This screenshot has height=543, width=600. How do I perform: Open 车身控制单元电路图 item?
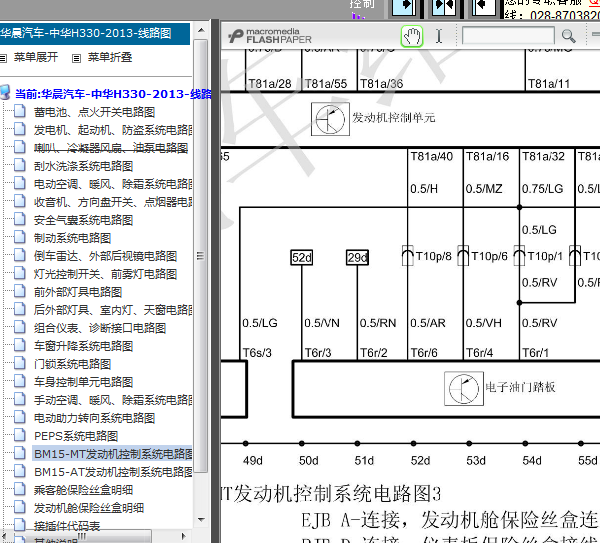coord(83,382)
